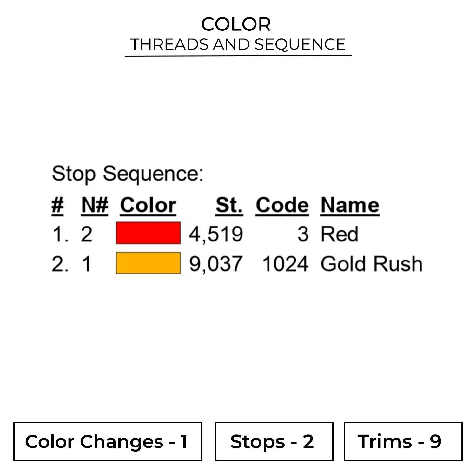Click thread code 3 in Red row
476x476 pixels.
tap(303, 234)
